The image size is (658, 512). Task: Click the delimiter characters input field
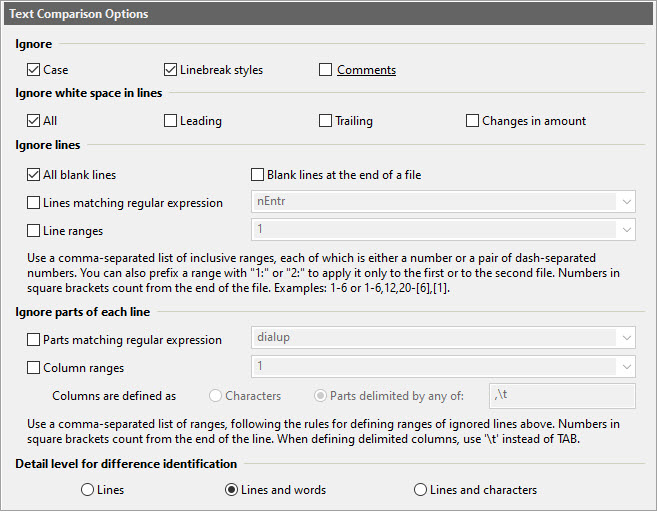tap(561, 396)
